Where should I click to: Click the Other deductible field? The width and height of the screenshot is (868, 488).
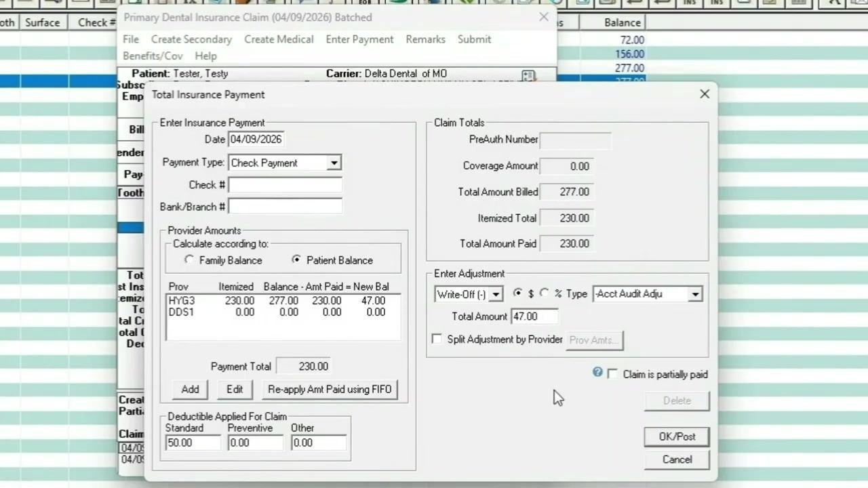click(x=319, y=443)
